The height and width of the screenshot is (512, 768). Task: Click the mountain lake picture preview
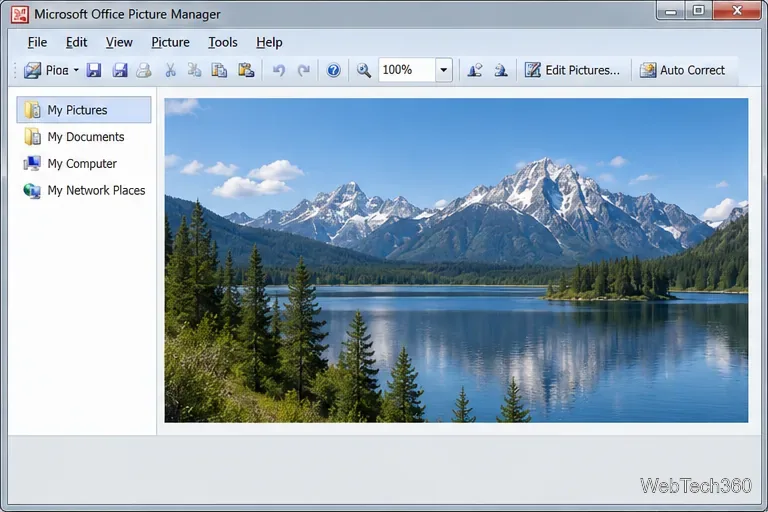(x=456, y=260)
